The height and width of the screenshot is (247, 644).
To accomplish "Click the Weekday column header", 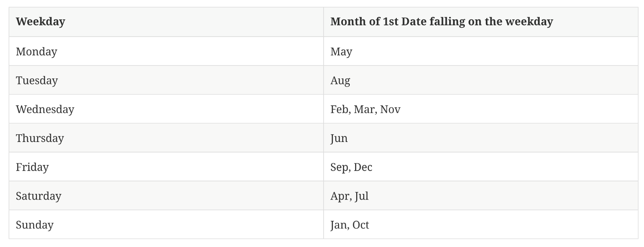I will 40,22.
